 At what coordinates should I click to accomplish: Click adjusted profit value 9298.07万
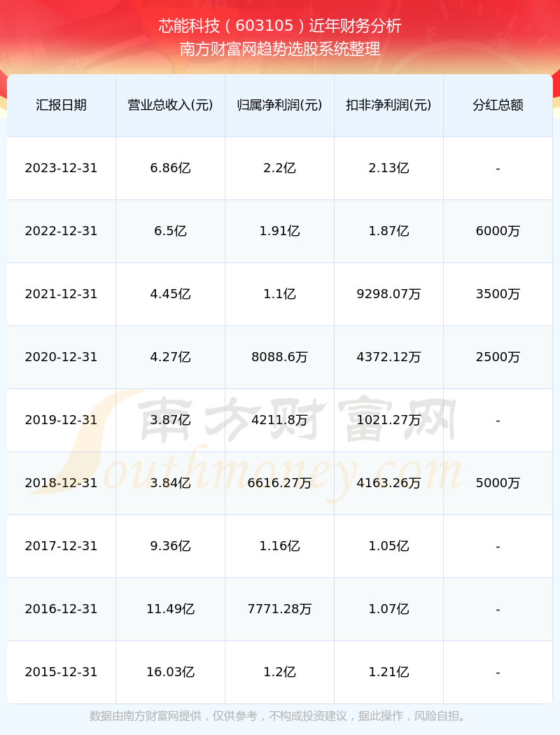point(388,294)
